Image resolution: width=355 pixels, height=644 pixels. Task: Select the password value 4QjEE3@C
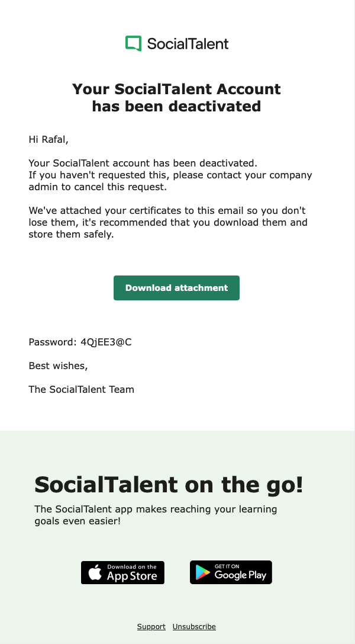point(106,342)
